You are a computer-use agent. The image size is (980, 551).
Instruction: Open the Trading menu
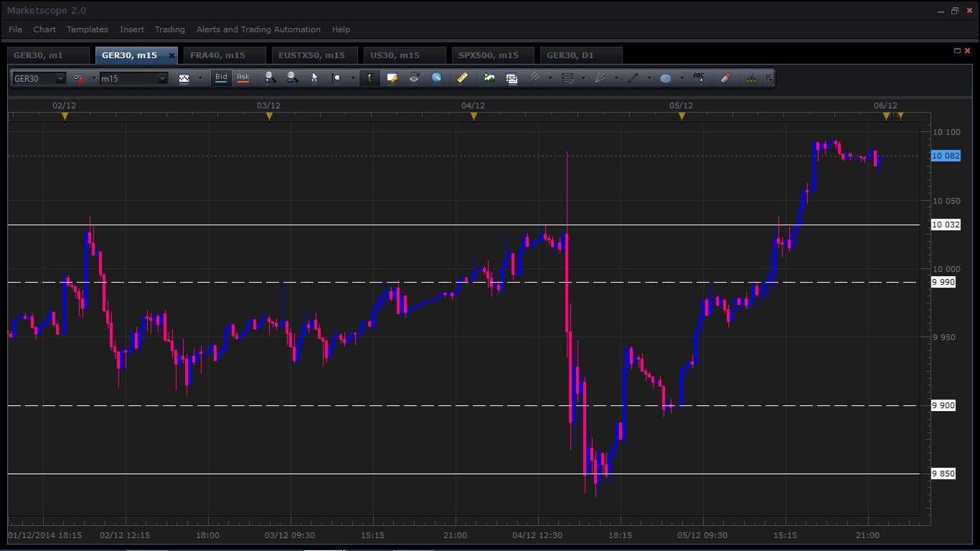(x=170, y=29)
